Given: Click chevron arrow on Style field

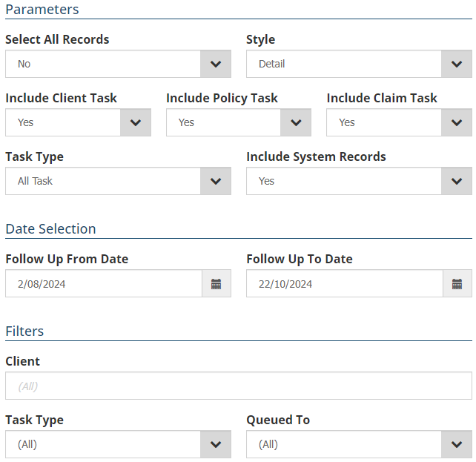Looking at the screenshot, I should pyautogui.click(x=457, y=64).
